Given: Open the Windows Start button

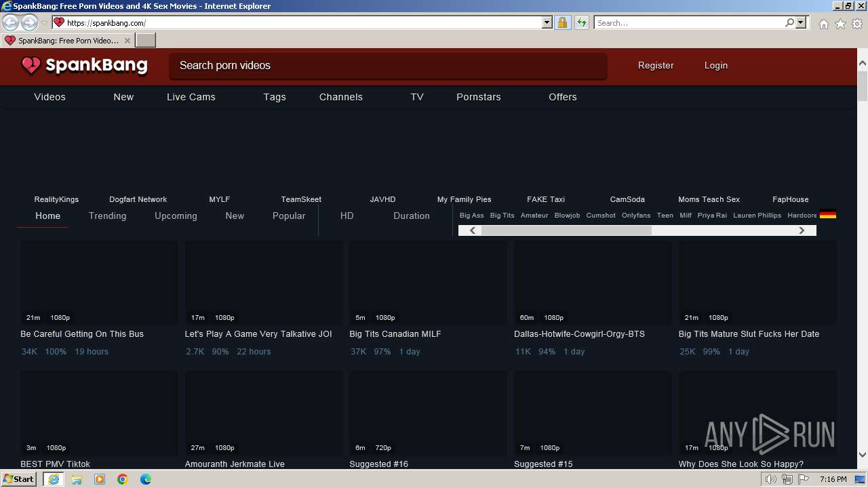Looking at the screenshot, I should pyautogui.click(x=19, y=479).
